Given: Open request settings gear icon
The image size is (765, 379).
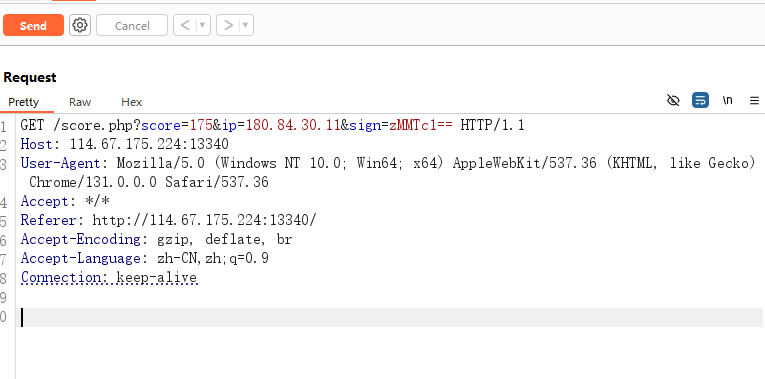Looking at the screenshot, I should coord(80,25).
